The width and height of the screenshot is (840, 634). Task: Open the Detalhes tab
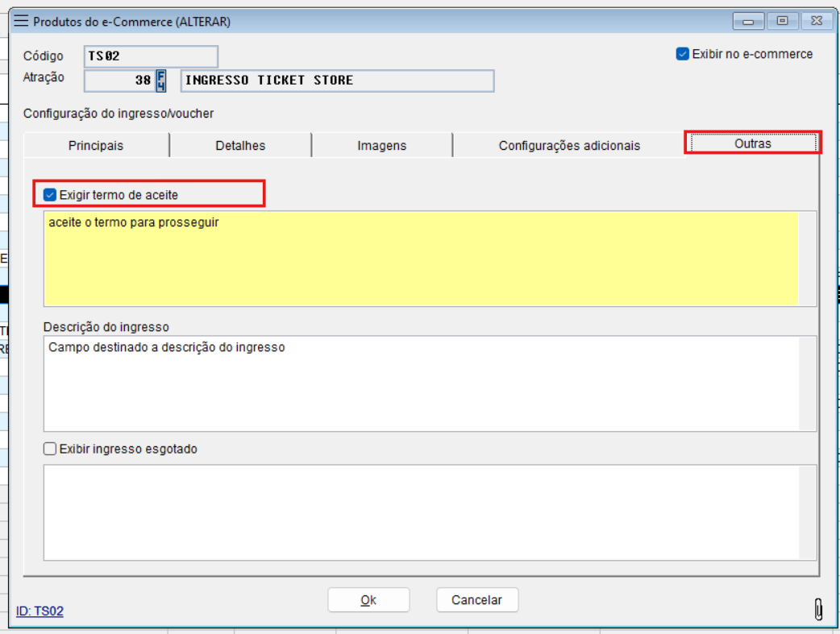(x=240, y=146)
